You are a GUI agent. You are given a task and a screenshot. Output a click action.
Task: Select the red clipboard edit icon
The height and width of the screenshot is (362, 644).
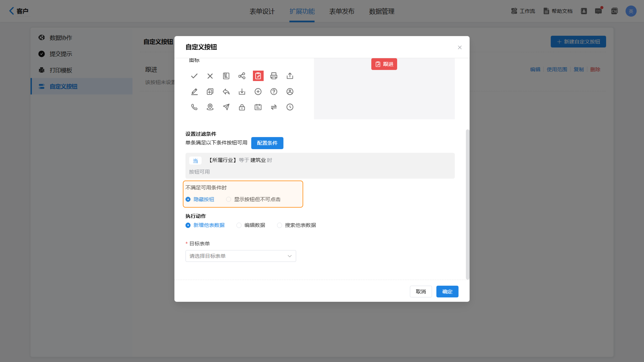[258, 76]
